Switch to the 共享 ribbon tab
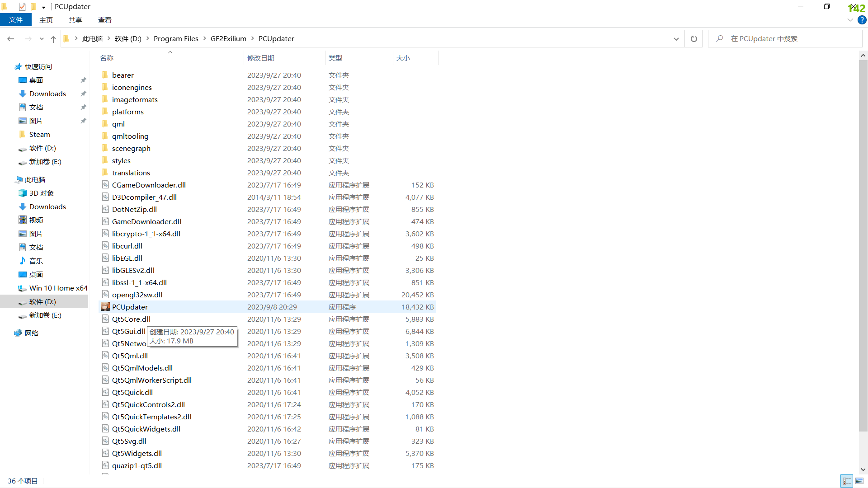868x488 pixels. click(x=75, y=20)
